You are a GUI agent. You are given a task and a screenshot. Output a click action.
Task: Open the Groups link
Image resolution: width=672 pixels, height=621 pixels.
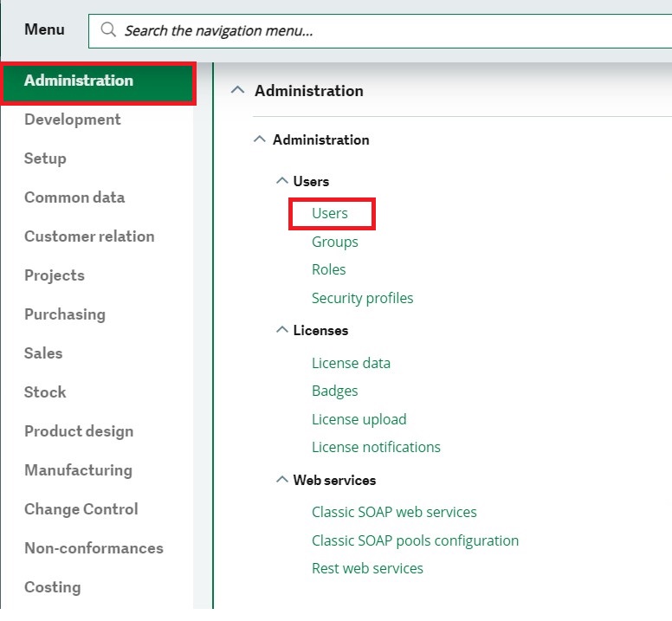335,242
